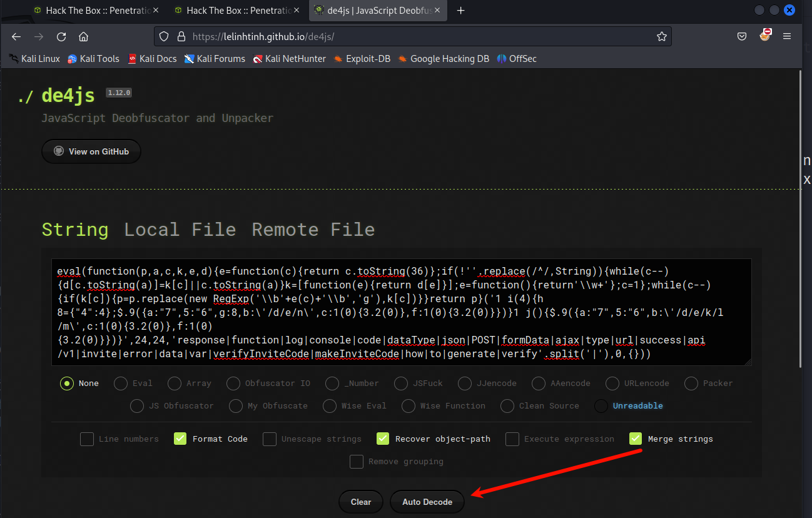Go back with the browser back arrow
The width and height of the screenshot is (812, 518).
tap(16, 36)
